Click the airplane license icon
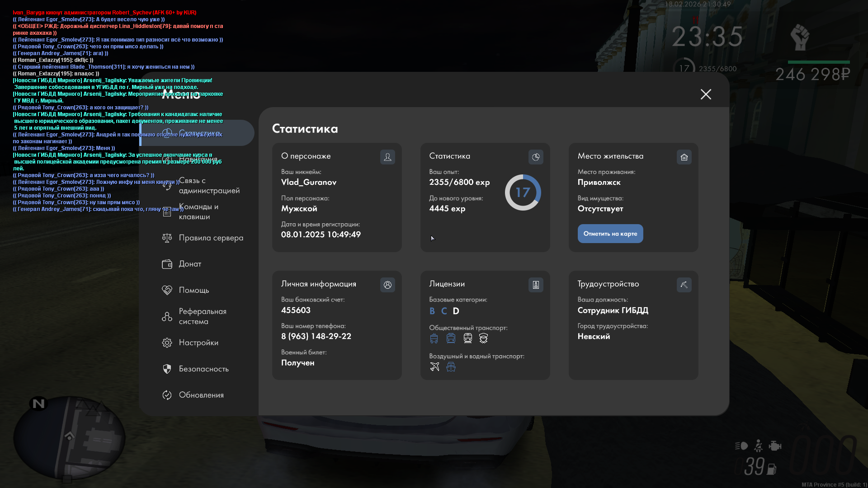The width and height of the screenshot is (868, 488). [x=434, y=367]
